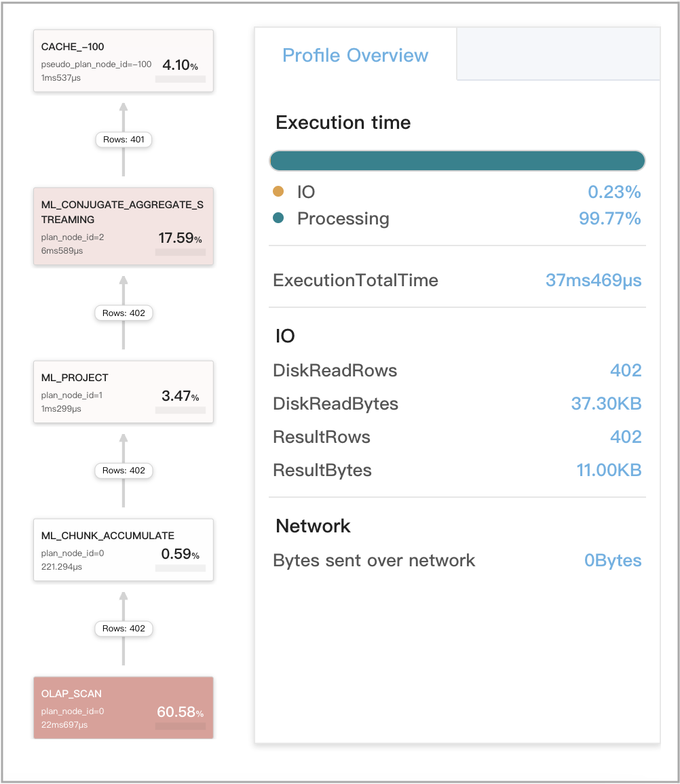Select the ML_CHUNK_ACCUMULATE operator node
The width and height of the screenshot is (680, 784).
123,549
